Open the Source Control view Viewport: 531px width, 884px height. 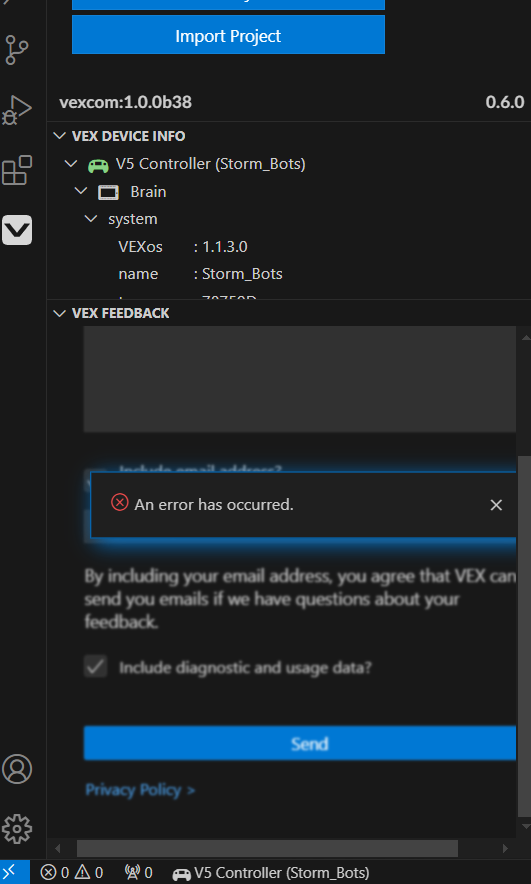[17, 50]
